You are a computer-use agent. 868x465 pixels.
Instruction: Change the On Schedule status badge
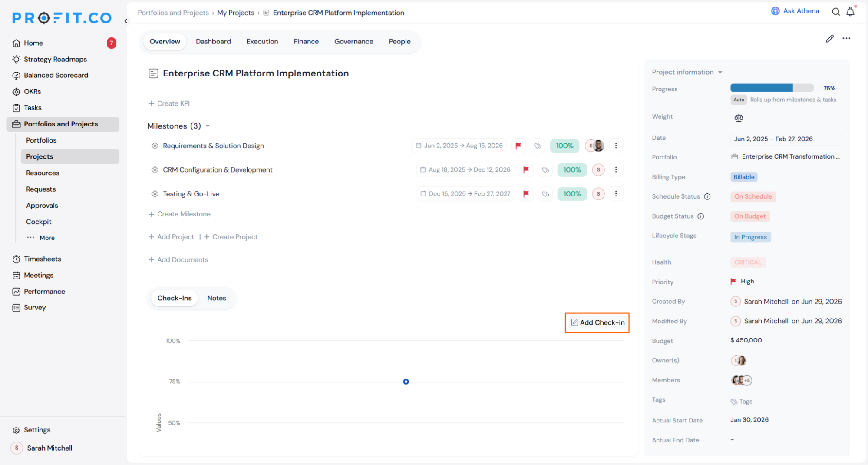(753, 197)
